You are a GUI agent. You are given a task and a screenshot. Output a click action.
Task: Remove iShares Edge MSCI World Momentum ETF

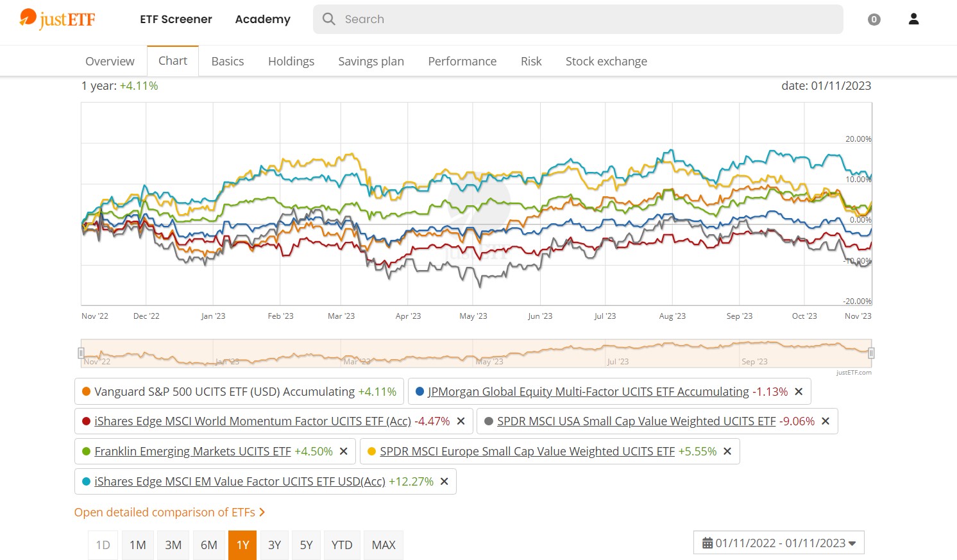click(x=461, y=421)
